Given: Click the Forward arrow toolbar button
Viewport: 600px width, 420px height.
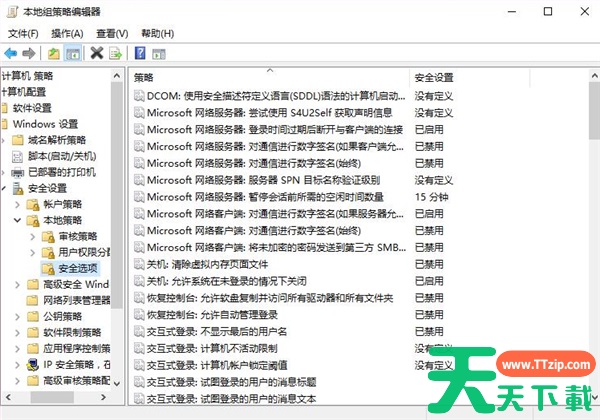Looking at the screenshot, I should coord(29,53).
